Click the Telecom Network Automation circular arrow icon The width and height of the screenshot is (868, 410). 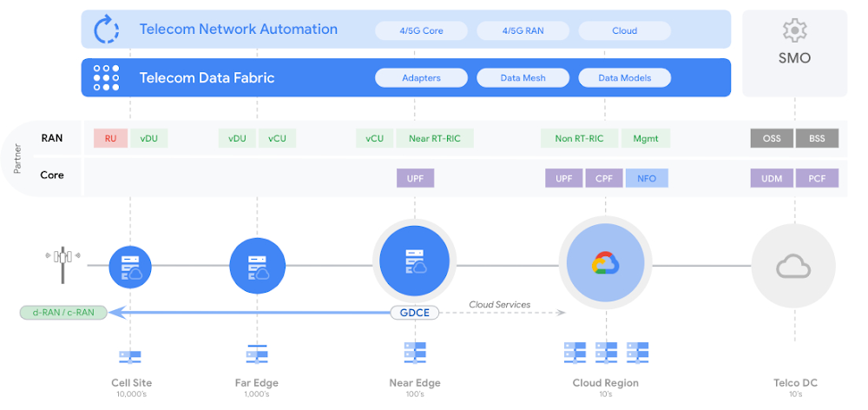pos(106,30)
